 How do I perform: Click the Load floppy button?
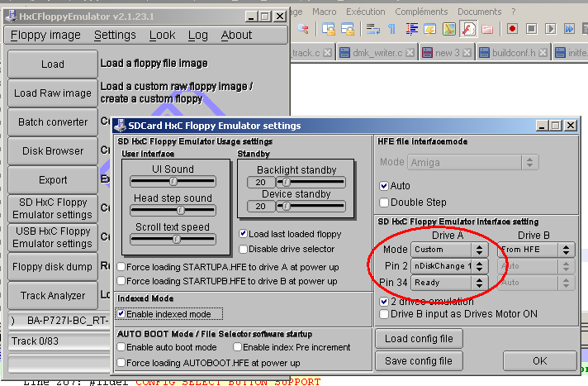[x=53, y=64]
